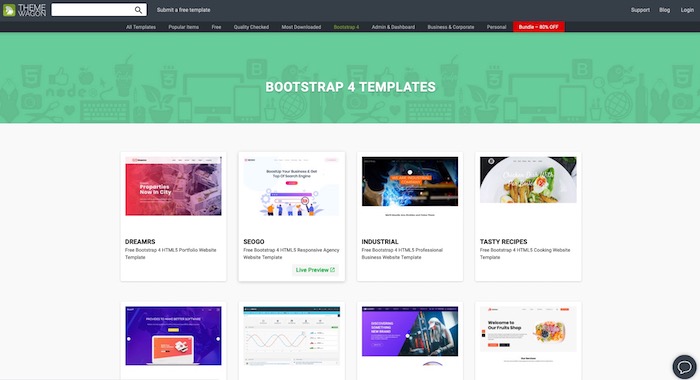This screenshot has height=380, width=700.
Task: Open the Support link
Action: pos(640,10)
